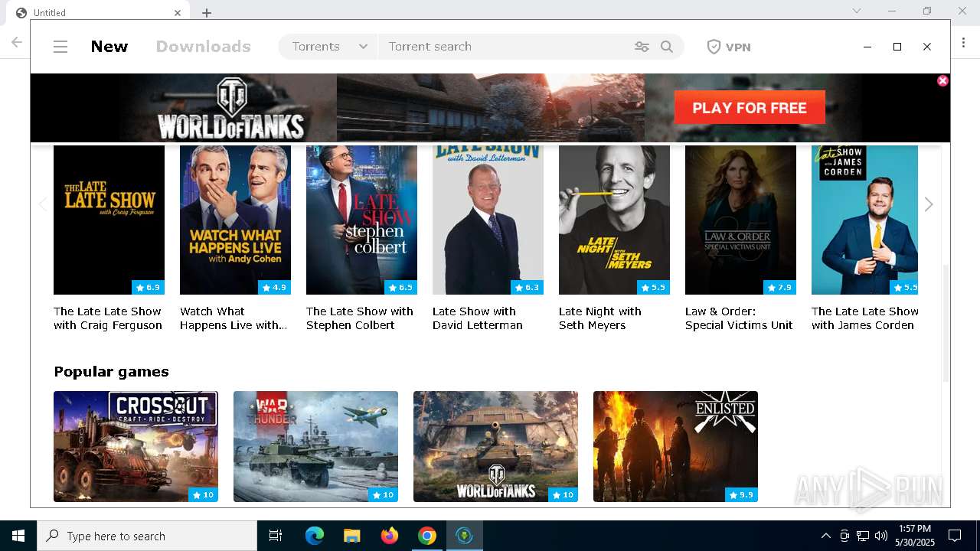
Task: Open the VPN shield button
Action: tap(729, 47)
